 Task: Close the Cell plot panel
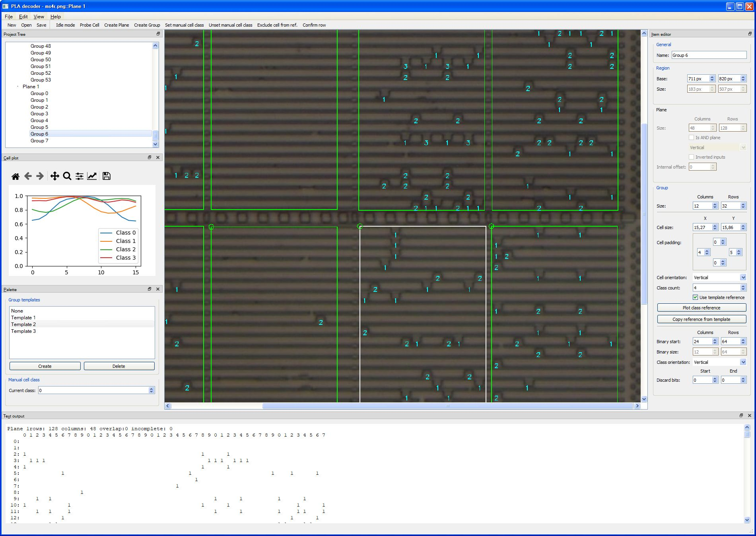tap(158, 157)
